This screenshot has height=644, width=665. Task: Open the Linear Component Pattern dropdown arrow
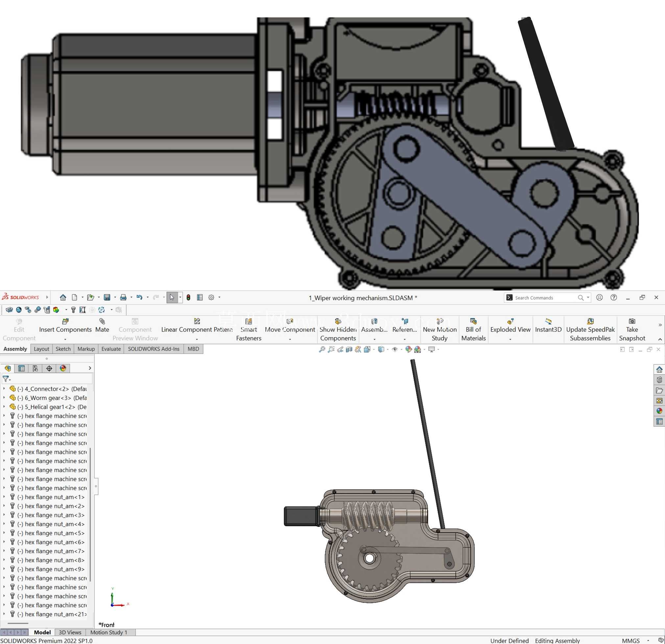197,339
